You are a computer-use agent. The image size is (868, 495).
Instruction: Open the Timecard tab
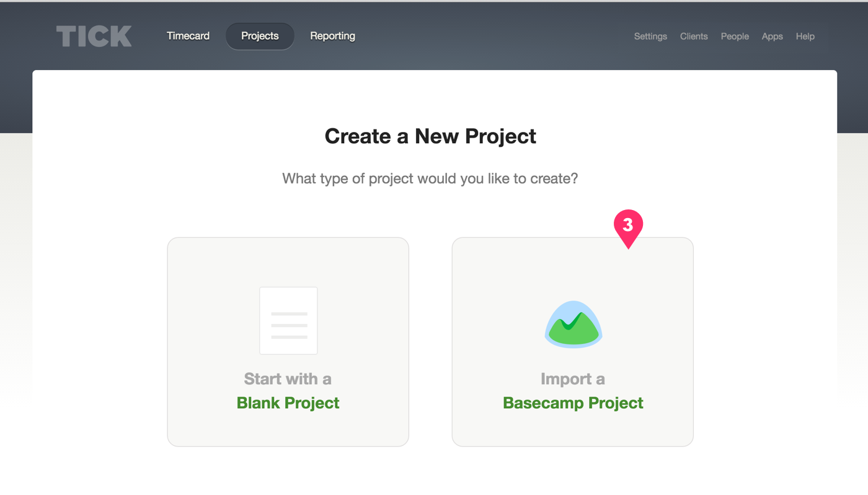[187, 36]
